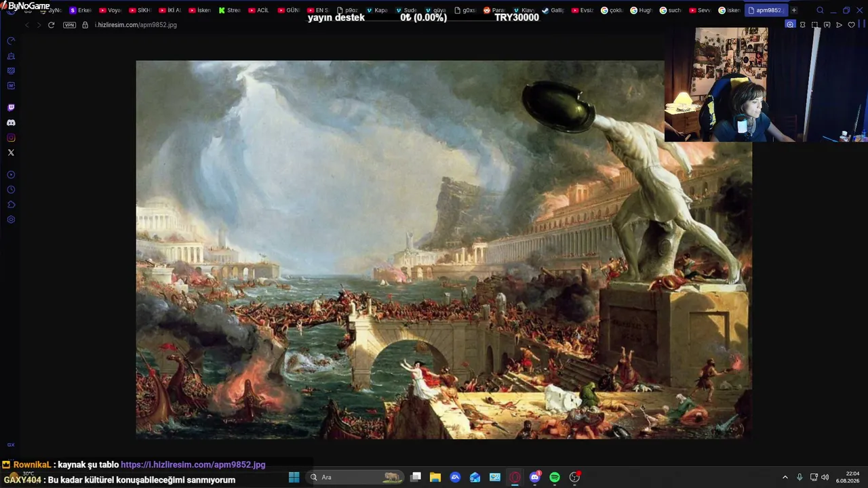Screen dimensions: 868x488
Task: Click the microphone icon in system tray
Action: point(800,477)
